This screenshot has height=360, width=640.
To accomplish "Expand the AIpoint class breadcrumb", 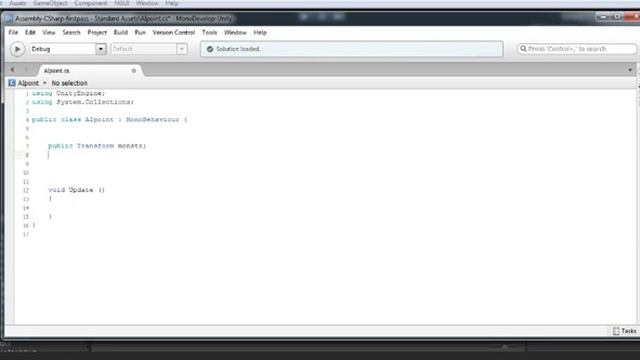I will tap(28, 83).
